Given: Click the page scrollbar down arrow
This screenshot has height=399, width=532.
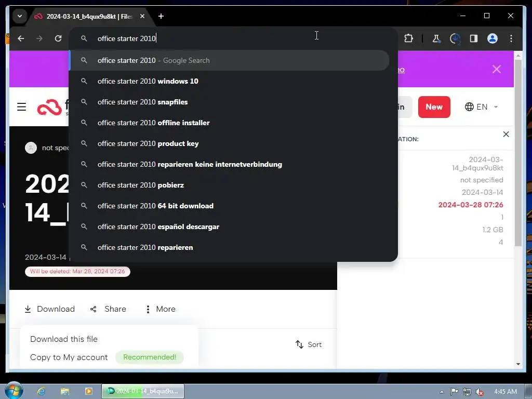Looking at the screenshot, I should tap(518, 364).
